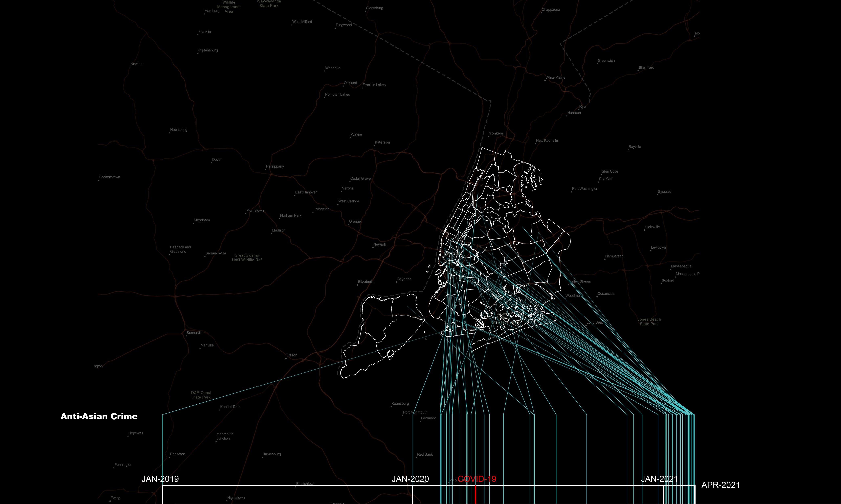Screen dimensions: 841x504
Task: Click the Jones Beach State Park label
Action: [649, 322]
